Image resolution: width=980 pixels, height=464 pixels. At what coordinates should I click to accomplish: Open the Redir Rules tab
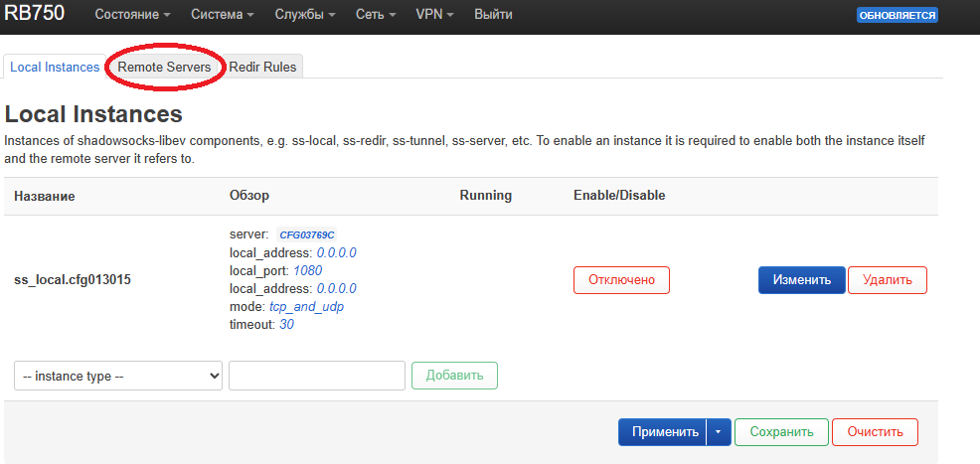(262, 67)
